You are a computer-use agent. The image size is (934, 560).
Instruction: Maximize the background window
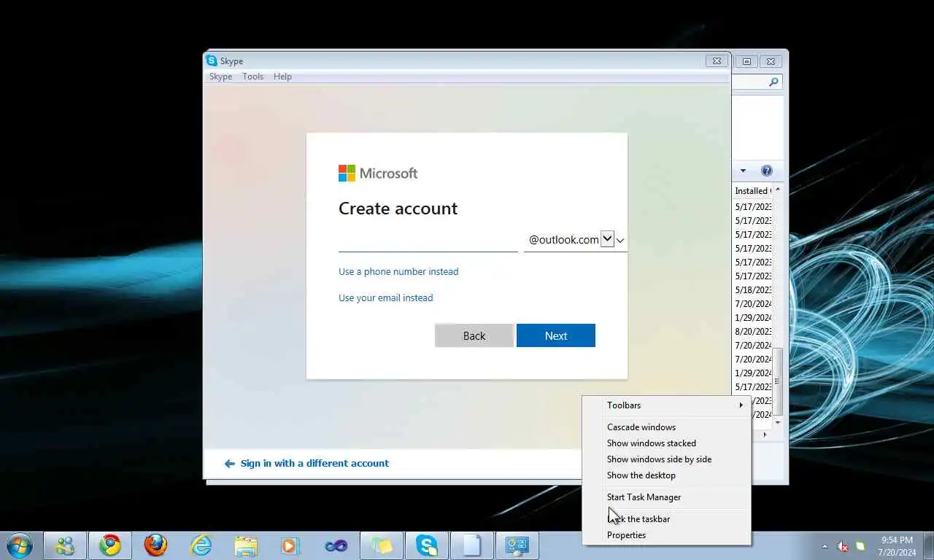pyautogui.click(x=746, y=61)
